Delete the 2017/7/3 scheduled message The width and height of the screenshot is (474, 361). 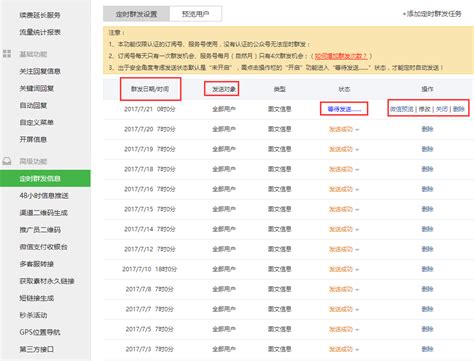pos(427,349)
